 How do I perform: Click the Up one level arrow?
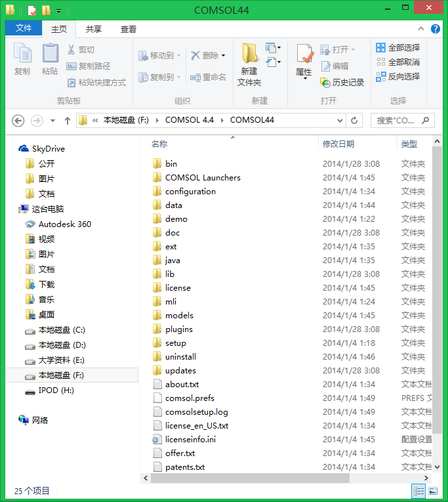67,121
